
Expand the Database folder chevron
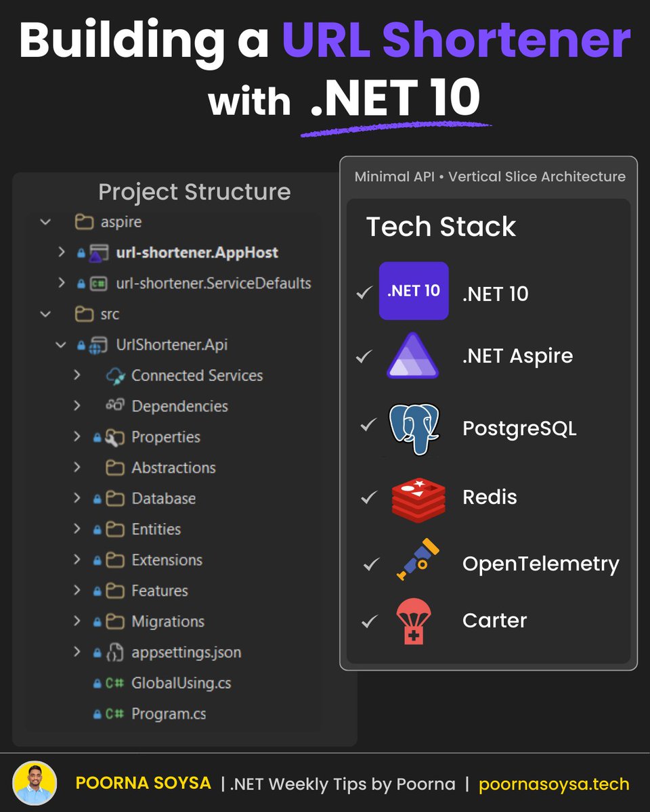(x=77, y=498)
